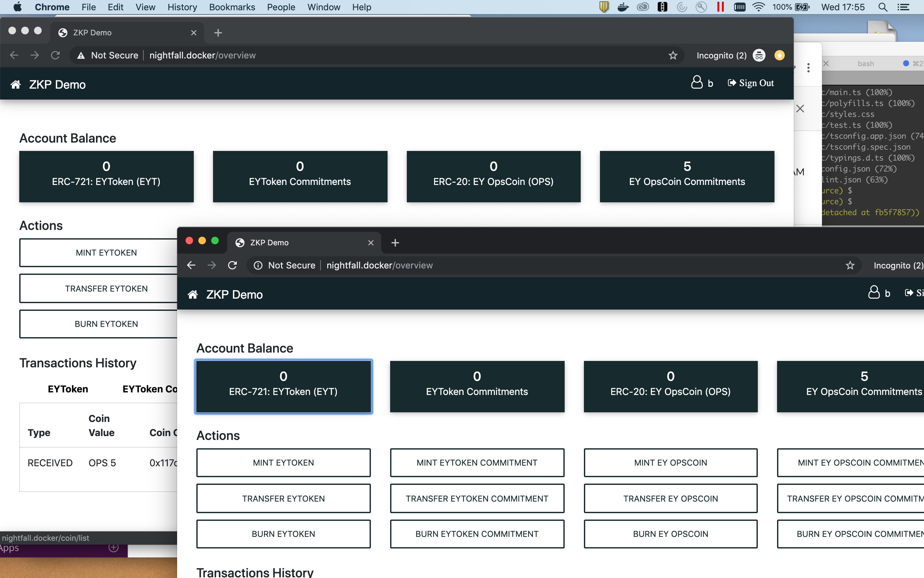
Task: Click BURN EY OPSCOIN button
Action: [x=671, y=534]
